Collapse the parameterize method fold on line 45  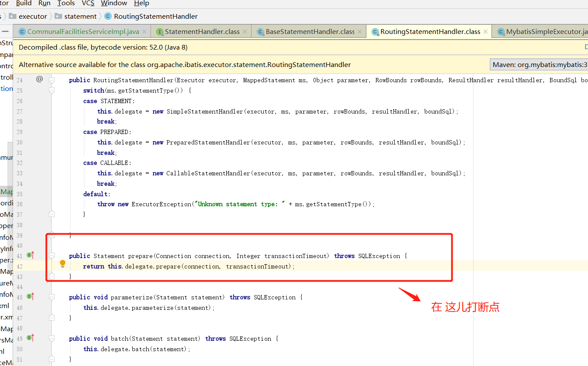52,297
